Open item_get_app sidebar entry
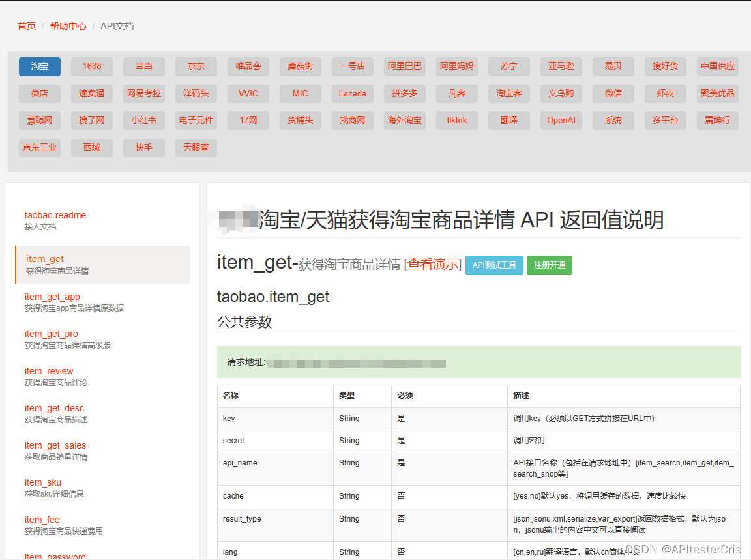 (52, 297)
